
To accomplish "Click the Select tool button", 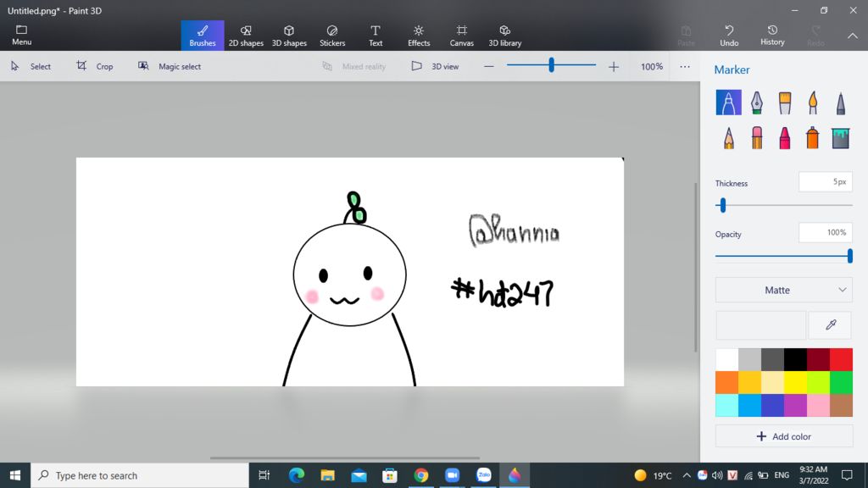I will click(x=31, y=66).
